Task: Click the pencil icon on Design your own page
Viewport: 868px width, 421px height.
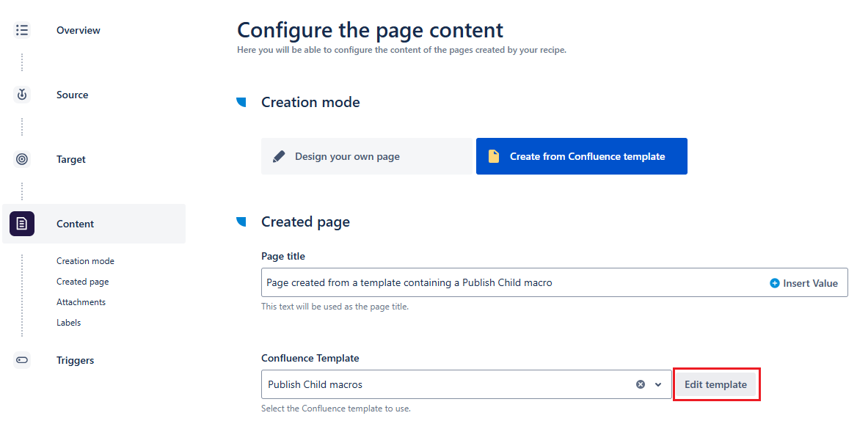Action: (x=279, y=156)
